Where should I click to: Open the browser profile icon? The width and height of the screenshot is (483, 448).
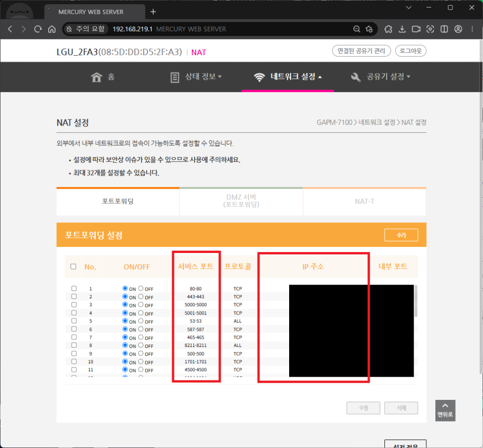tap(458, 29)
